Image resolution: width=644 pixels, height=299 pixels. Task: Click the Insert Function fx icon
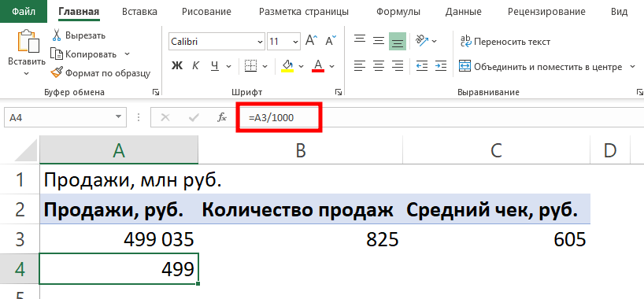coord(222,118)
